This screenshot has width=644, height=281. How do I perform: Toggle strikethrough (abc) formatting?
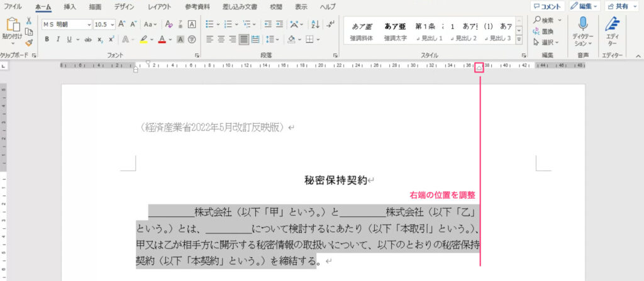(87, 40)
